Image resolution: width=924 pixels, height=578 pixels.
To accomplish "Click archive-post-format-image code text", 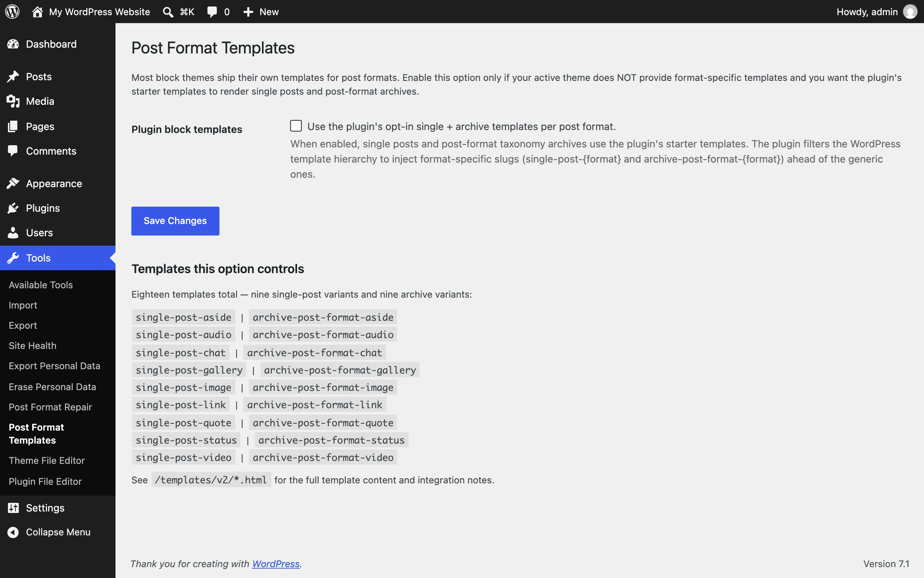I will coord(323,387).
